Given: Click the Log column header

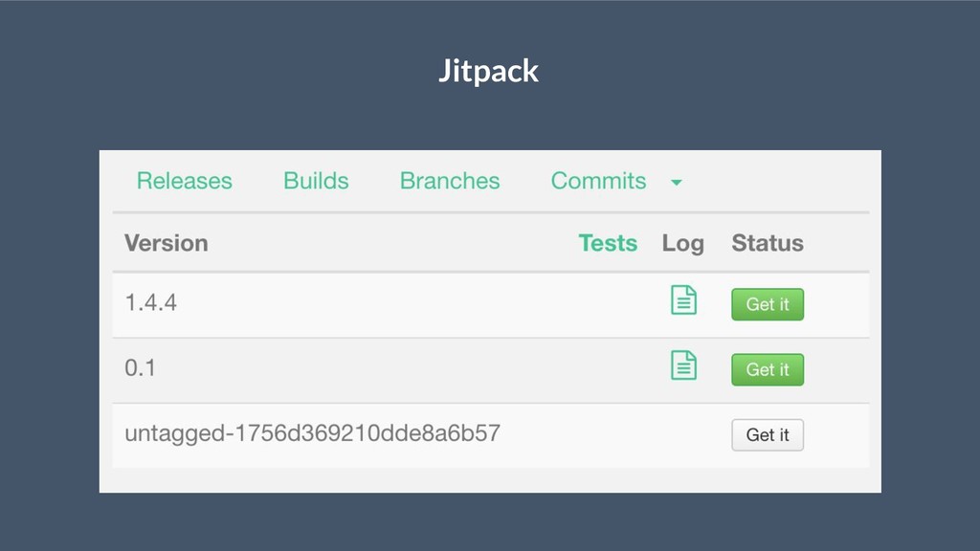Looking at the screenshot, I should click(x=683, y=244).
